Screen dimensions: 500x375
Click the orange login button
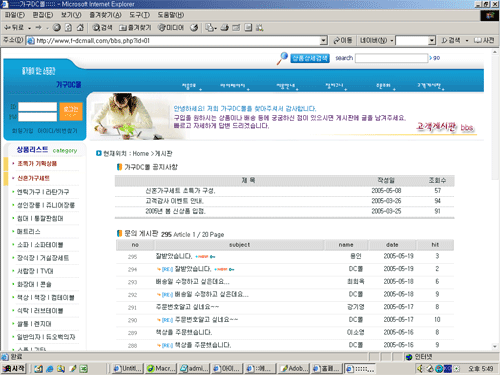coord(71,111)
